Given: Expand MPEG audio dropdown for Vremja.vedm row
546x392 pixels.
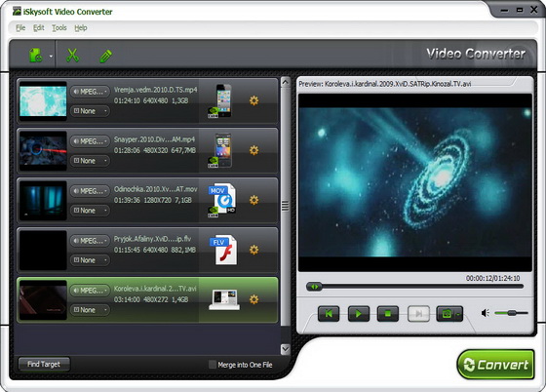Looking at the screenshot, I should tap(90, 92).
